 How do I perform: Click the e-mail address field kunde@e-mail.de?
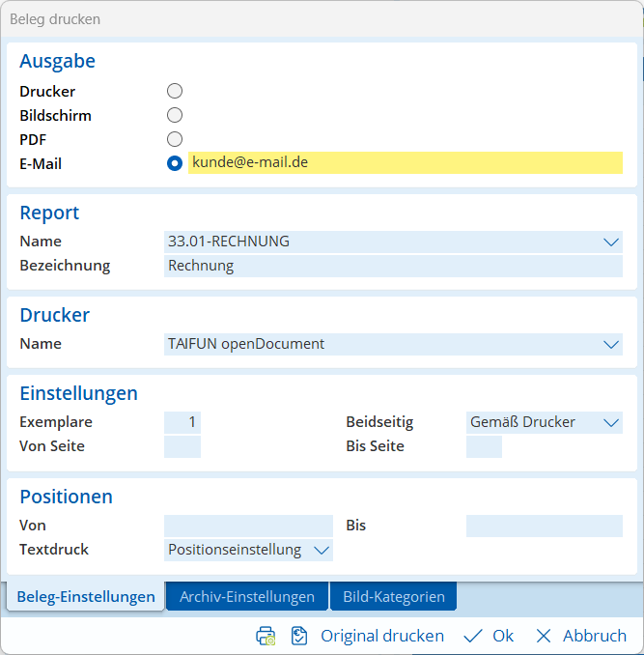[x=406, y=162]
